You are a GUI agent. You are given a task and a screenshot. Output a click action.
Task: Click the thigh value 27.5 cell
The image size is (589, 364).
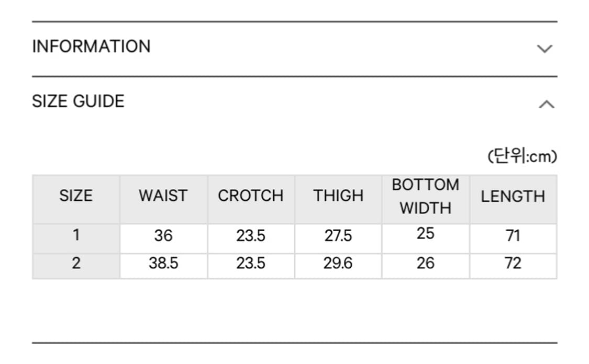point(338,238)
